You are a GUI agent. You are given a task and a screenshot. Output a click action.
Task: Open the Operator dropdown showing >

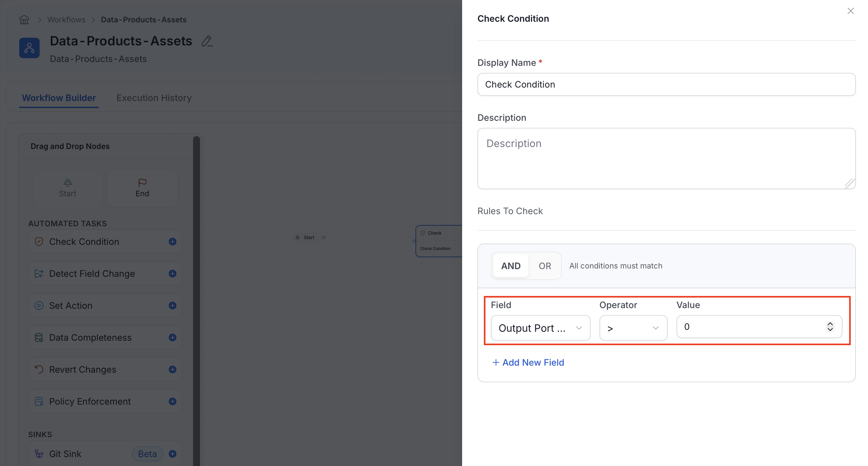click(633, 328)
